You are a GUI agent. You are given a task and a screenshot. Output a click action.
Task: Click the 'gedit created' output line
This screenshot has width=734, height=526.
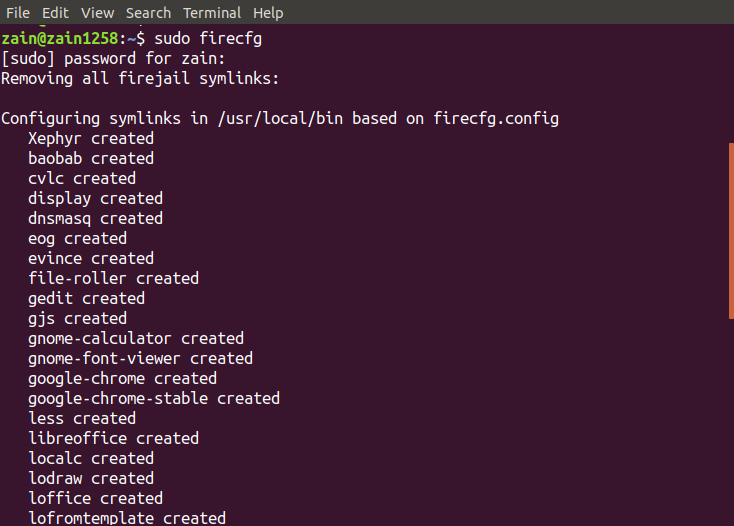pyautogui.click(x=86, y=298)
